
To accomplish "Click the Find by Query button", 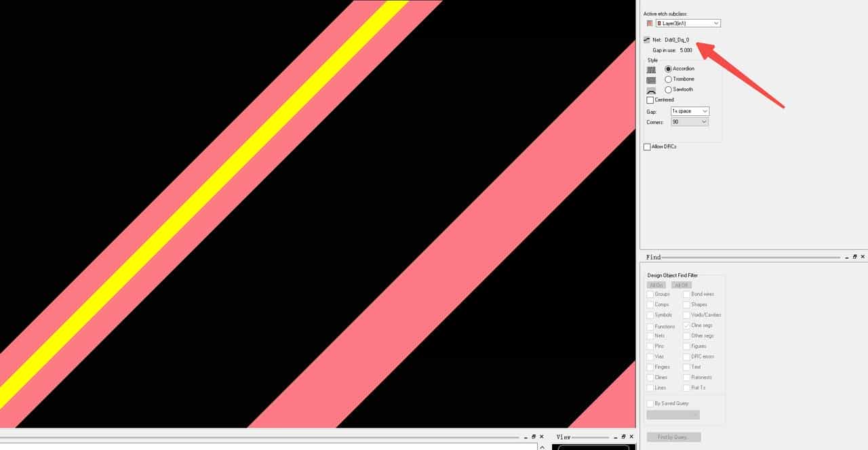I will (673, 437).
